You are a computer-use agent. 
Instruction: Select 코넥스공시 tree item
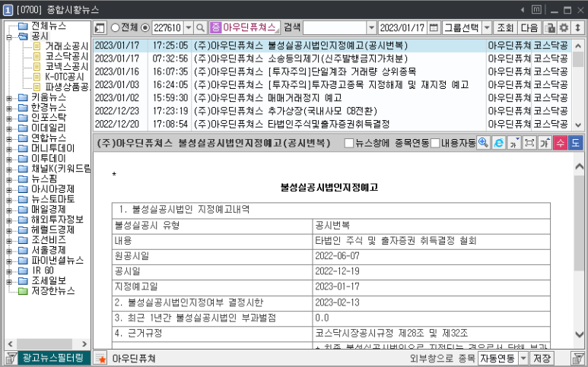pos(67,67)
